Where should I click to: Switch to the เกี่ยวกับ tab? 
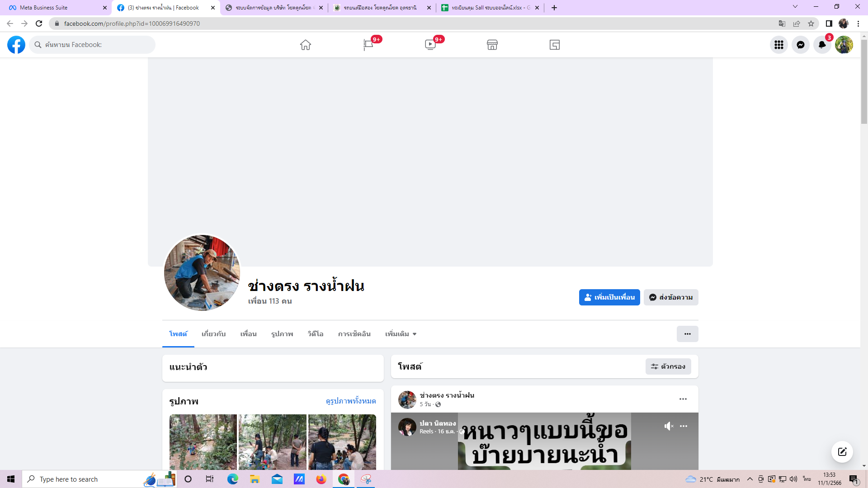pos(213,334)
